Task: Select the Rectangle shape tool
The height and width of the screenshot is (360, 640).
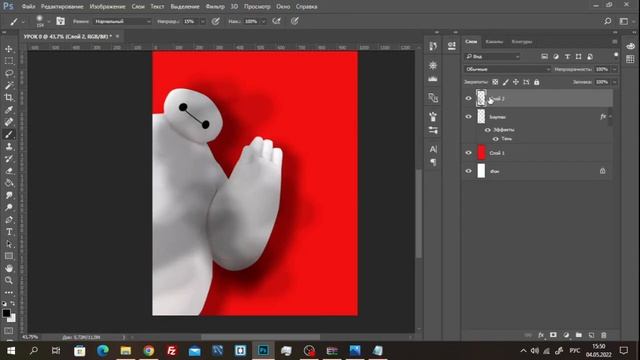Action: click(9, 256)
